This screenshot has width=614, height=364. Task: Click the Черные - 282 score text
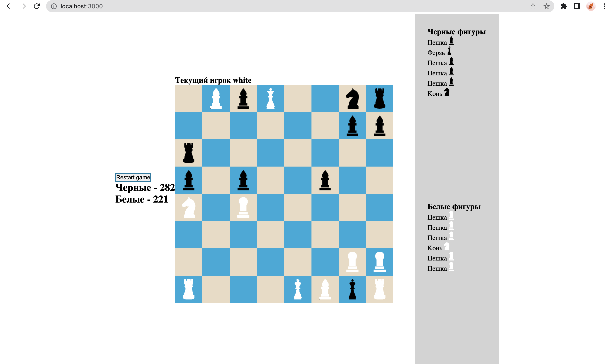144,188
